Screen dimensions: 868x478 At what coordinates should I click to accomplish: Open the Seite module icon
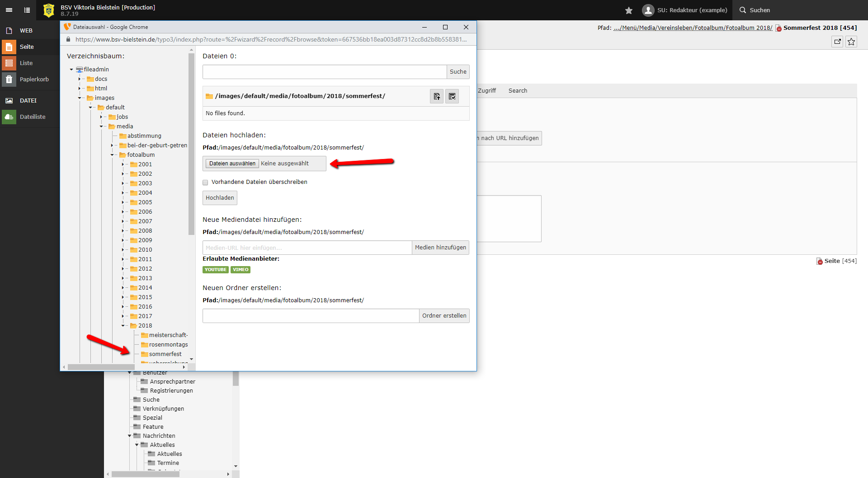tap(9, 47)
